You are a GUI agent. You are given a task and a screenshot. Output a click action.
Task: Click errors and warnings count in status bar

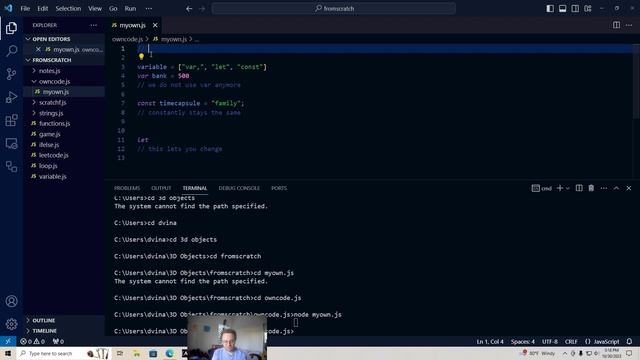(x=32, y=341)
